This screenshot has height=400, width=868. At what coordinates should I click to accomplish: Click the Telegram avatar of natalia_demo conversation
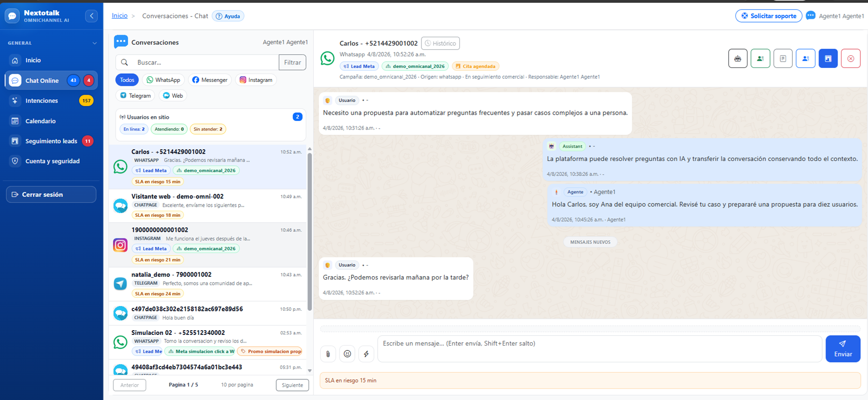pos(120,283)
